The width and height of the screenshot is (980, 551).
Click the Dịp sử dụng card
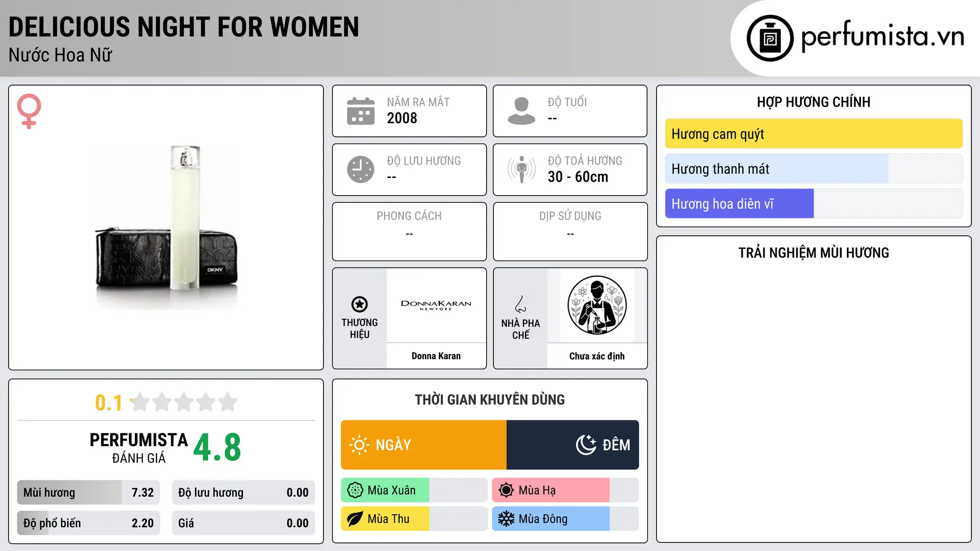coord(570,231)
